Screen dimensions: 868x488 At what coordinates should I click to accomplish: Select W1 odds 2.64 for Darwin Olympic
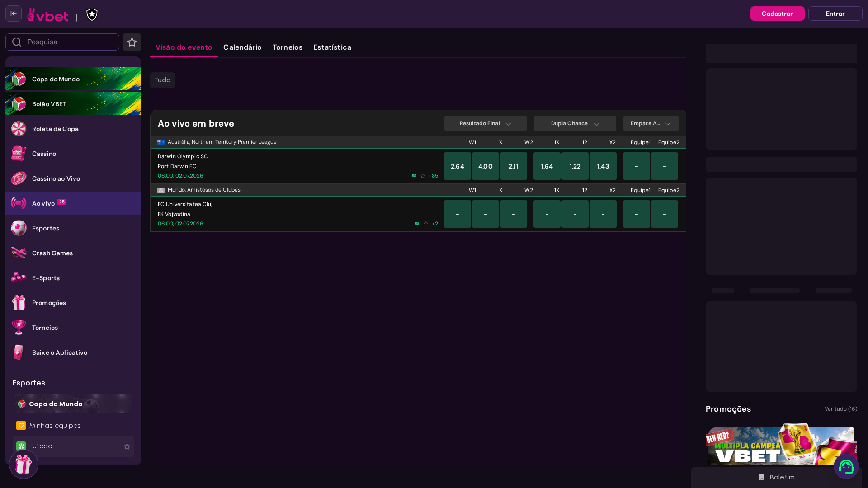tap(458, 166)
